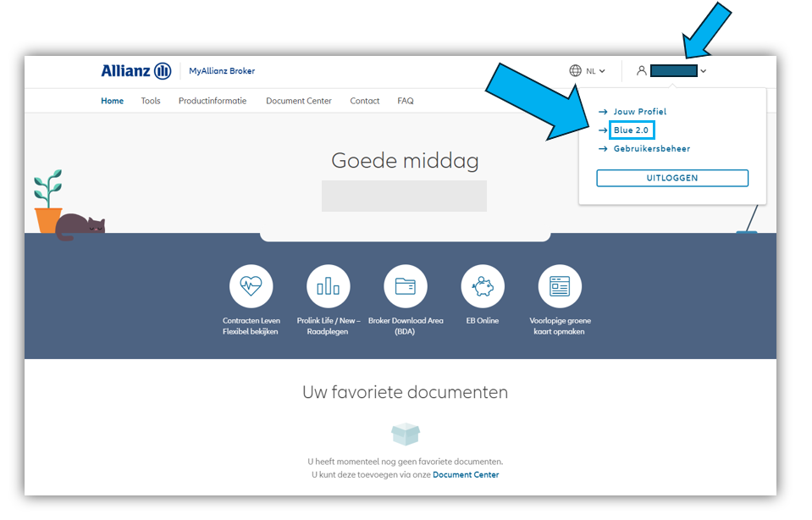Click the globe icon near the language selector

pos(574,70)
